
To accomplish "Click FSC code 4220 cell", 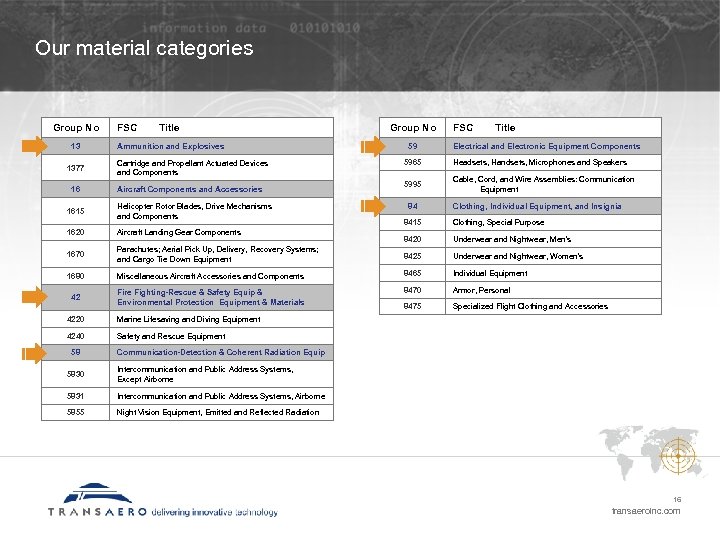I will coord(75,319).
